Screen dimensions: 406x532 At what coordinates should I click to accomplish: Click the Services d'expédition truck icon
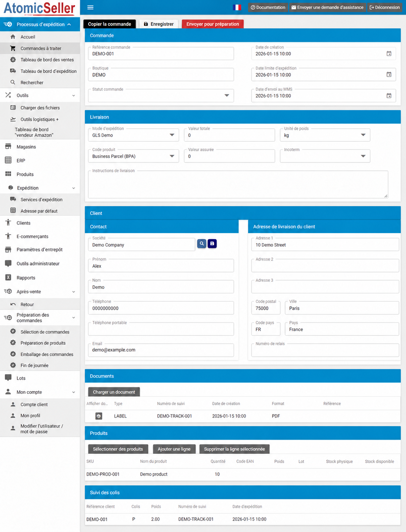[x=13, y=199]
